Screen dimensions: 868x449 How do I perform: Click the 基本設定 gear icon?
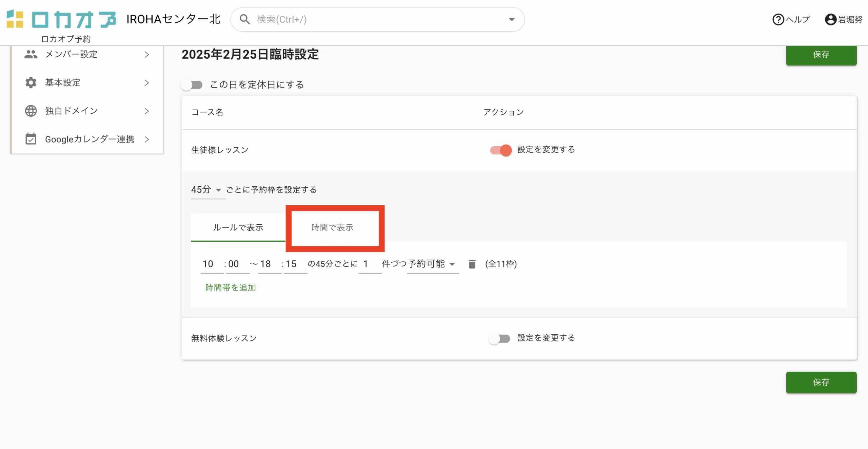(31, 82)
